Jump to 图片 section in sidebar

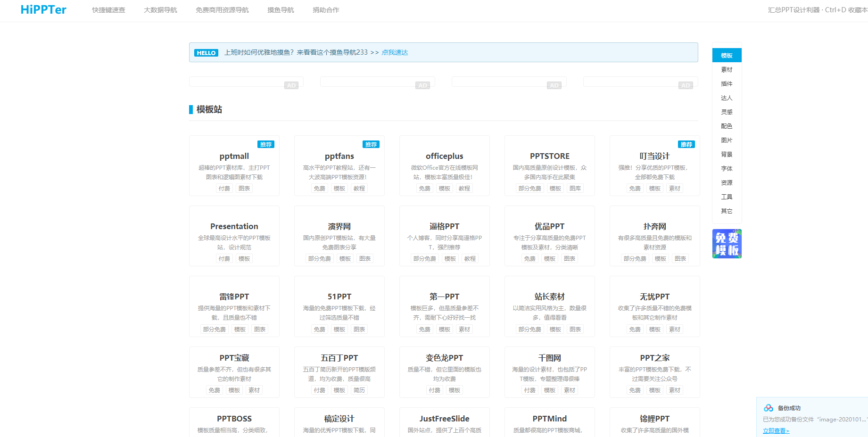coord(727,140)
